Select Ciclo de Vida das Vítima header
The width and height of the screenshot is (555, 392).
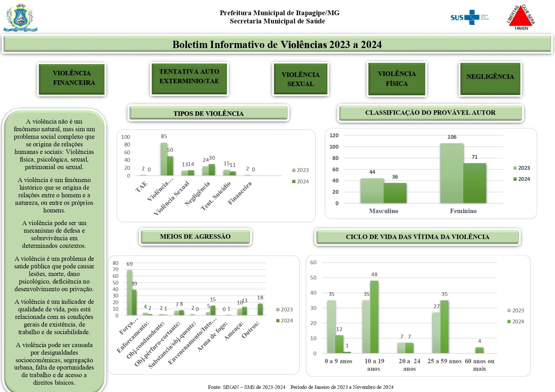(x=417, y=237)
